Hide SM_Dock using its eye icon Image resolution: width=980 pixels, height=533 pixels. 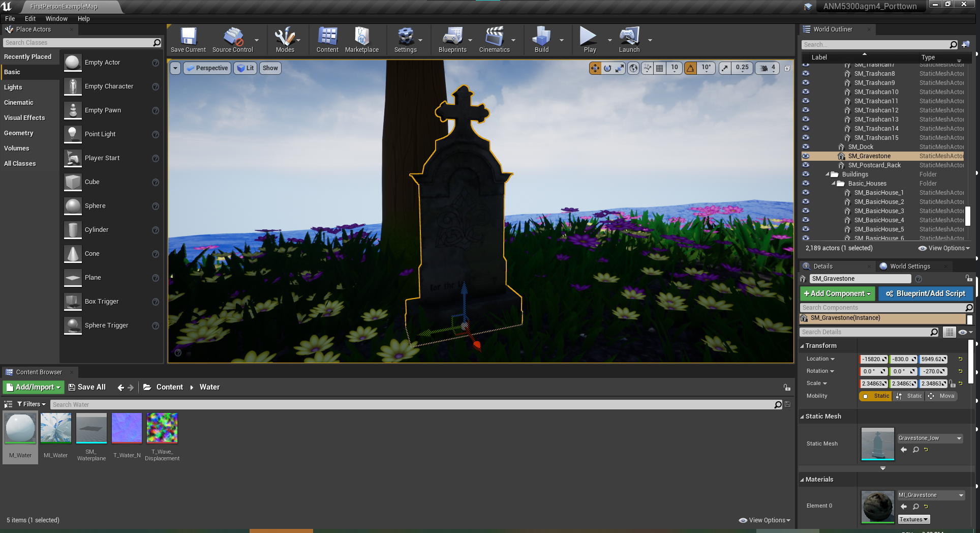pos(806,147)
